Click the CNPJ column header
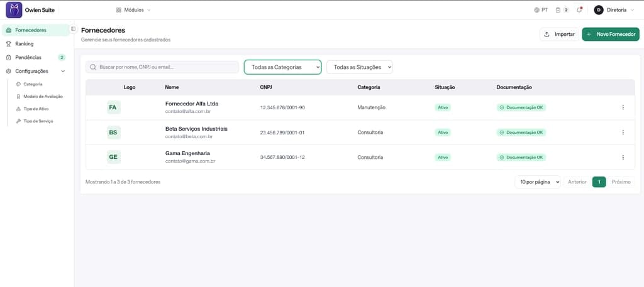The image size is (644, 287). (266, 87)
